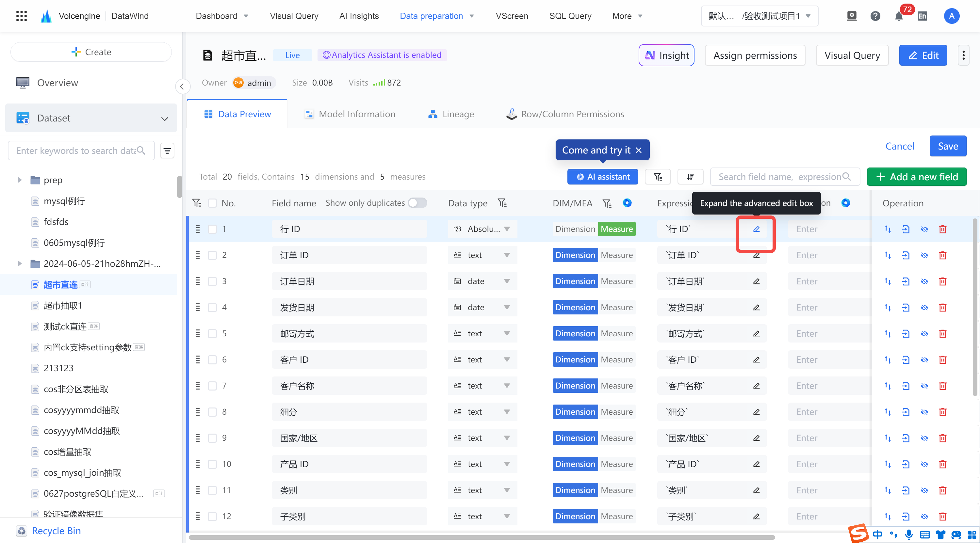This screenshot has width=980, height=543.
Task: Click the DIM/MEA filter icon
Action: (607, 203)
